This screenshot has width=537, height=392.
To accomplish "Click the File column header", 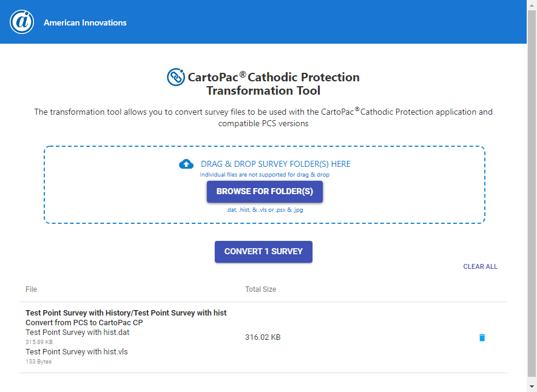I will click(31, 289).
